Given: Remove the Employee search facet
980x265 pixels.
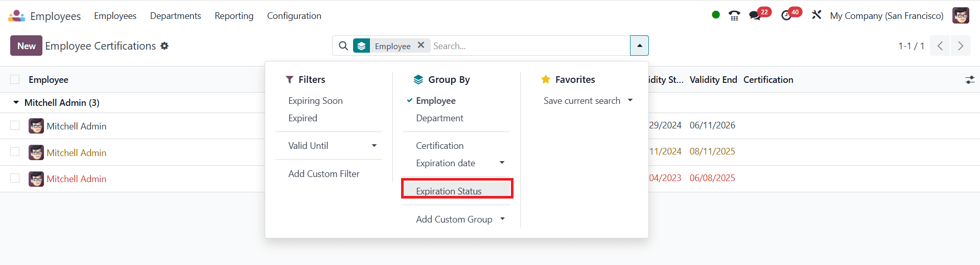Looking at the screenshot, I should 421,45.
